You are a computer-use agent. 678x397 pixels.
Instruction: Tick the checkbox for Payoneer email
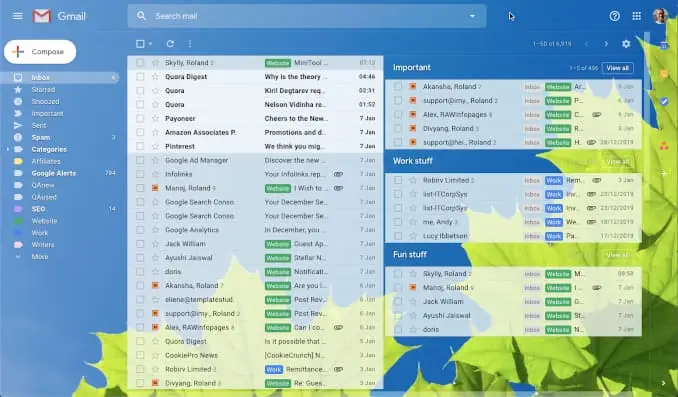140,118
